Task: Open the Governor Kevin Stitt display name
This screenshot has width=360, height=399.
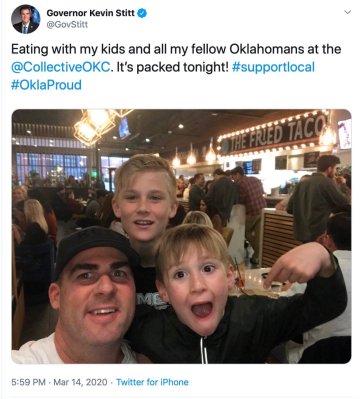Action: coord(91,13)
